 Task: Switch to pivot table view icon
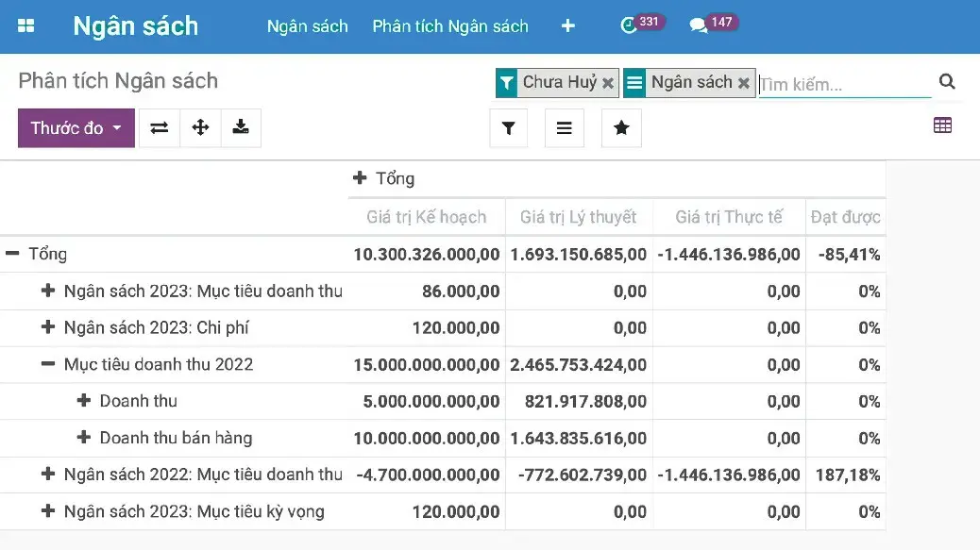[941, 125]
